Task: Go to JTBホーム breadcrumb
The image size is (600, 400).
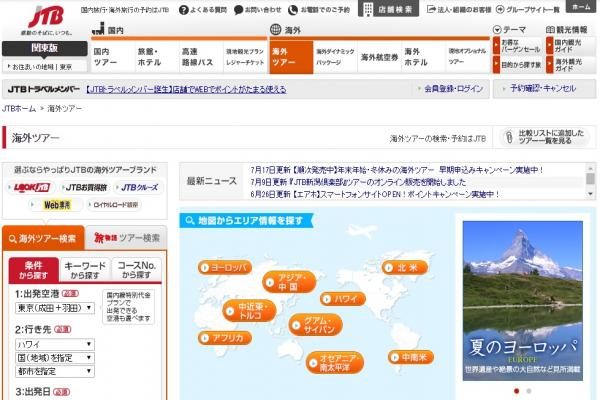Action: click(19, 109)
